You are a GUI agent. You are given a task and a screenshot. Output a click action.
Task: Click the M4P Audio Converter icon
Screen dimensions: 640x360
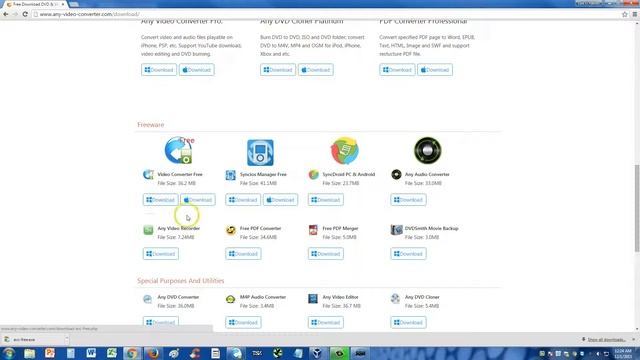tap(231, 299)
